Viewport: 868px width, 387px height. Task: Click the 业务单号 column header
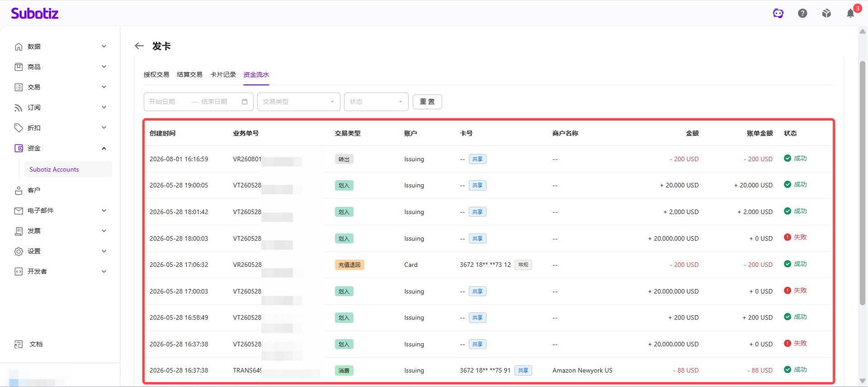click(246, 133)
